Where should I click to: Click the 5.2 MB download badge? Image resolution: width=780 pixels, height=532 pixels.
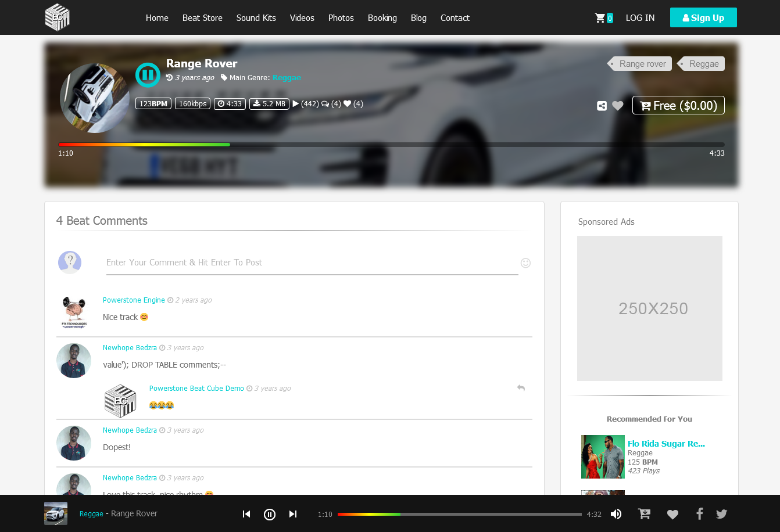tap(269, 104)
